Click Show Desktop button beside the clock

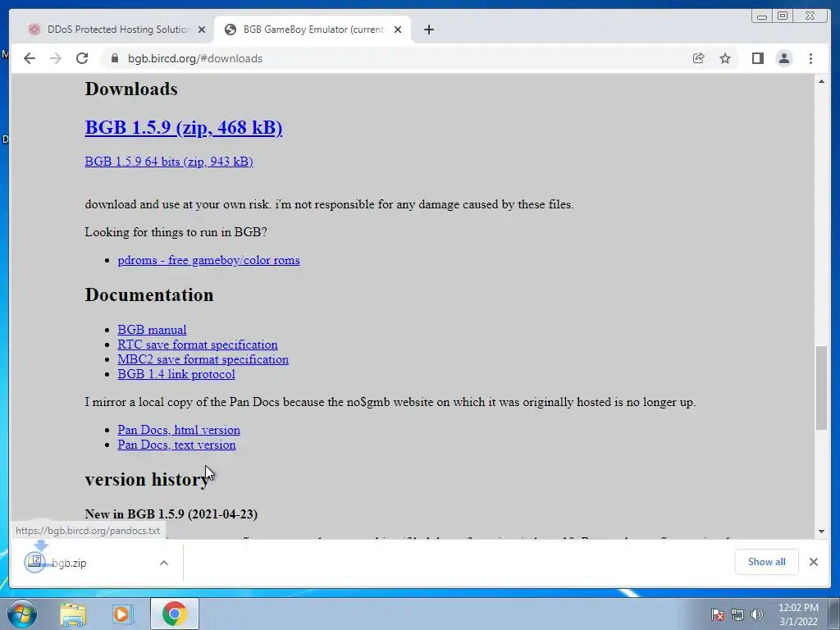coord(834,614)
